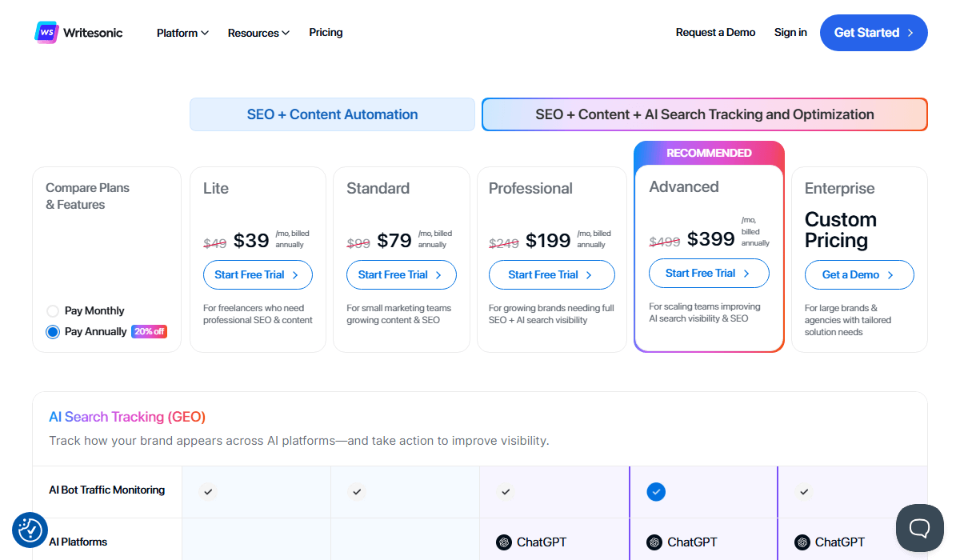This screenshot has width=960, height=560.
Task: Click ChatGPT icon in the Advanced column
Action: 654,542
